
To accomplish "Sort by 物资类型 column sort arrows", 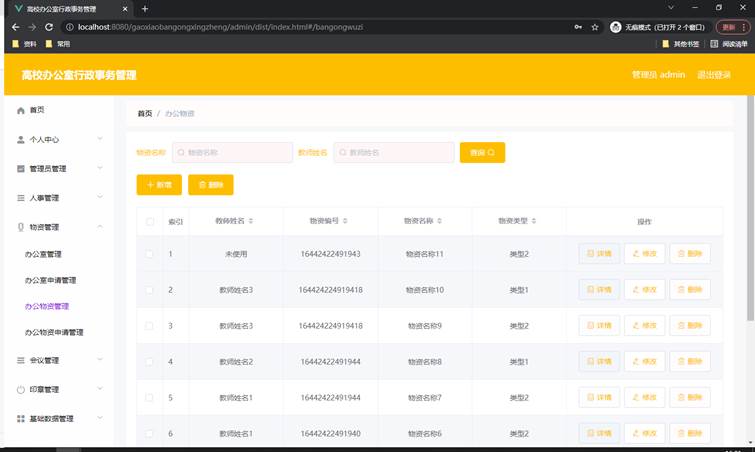I will pos(534,221).
